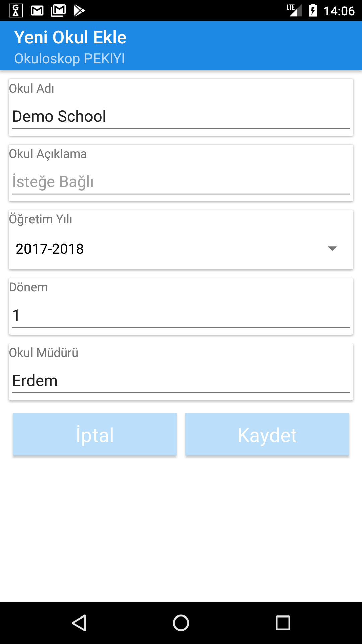
Task: Tap the Android back navigation icon
Action: click(x=80, y=623)
